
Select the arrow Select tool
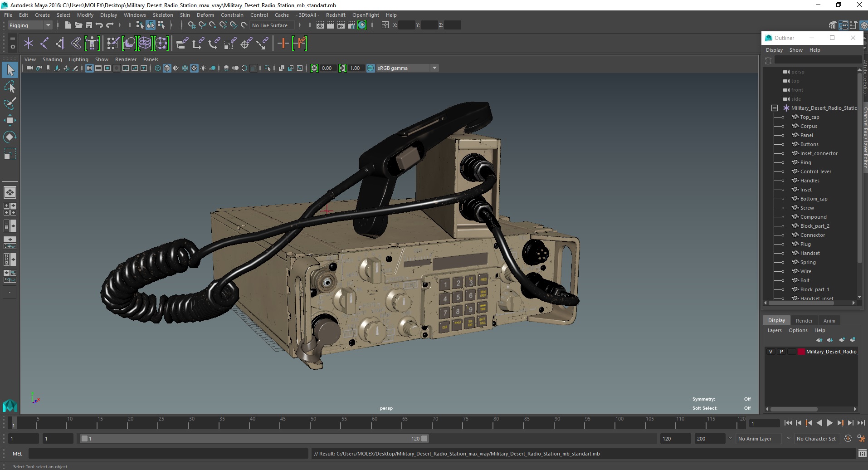pos(10,70)
